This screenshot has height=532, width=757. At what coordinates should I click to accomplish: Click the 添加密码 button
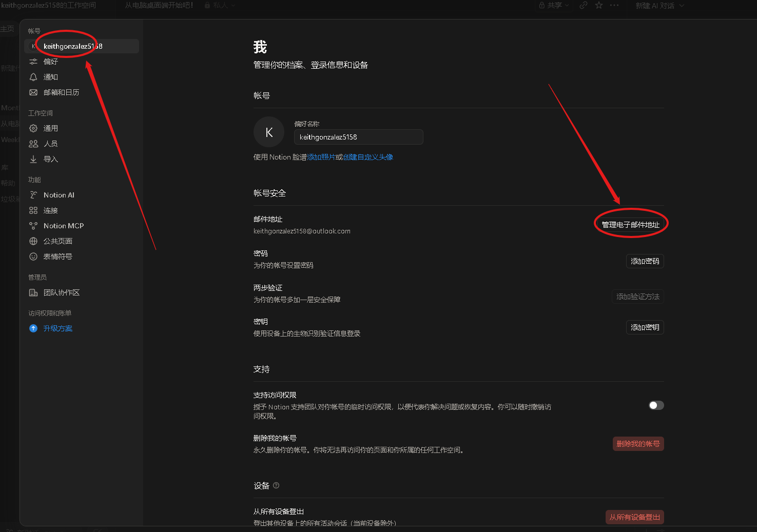pos(645,261)
